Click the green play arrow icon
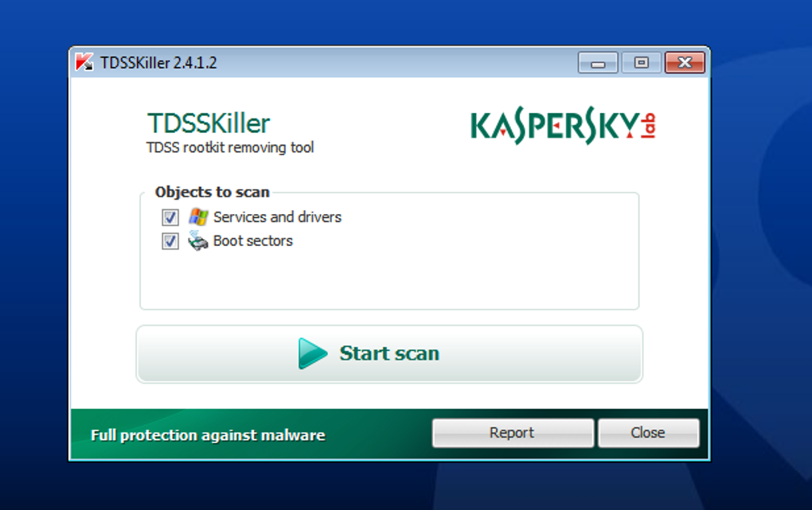 (x=313, y=353)
